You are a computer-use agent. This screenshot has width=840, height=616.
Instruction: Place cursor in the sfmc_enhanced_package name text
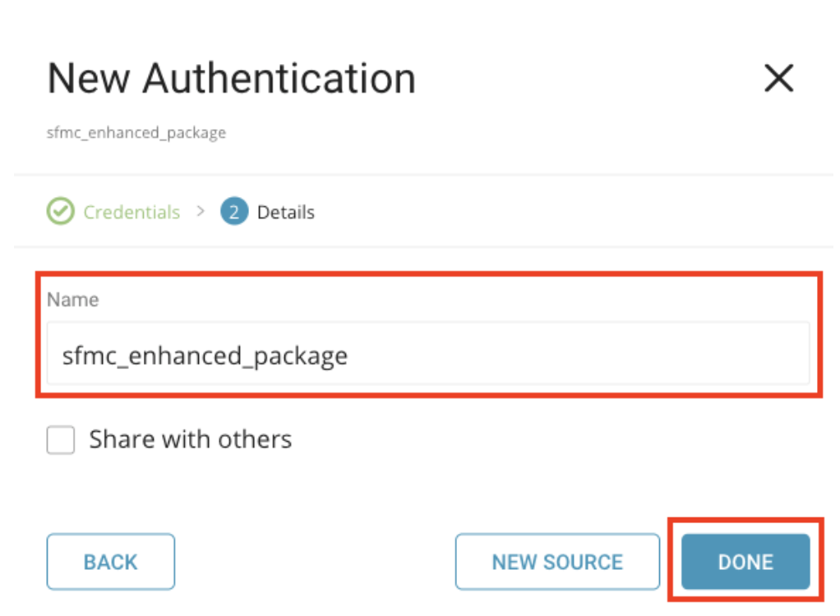(x=205, y=356)
